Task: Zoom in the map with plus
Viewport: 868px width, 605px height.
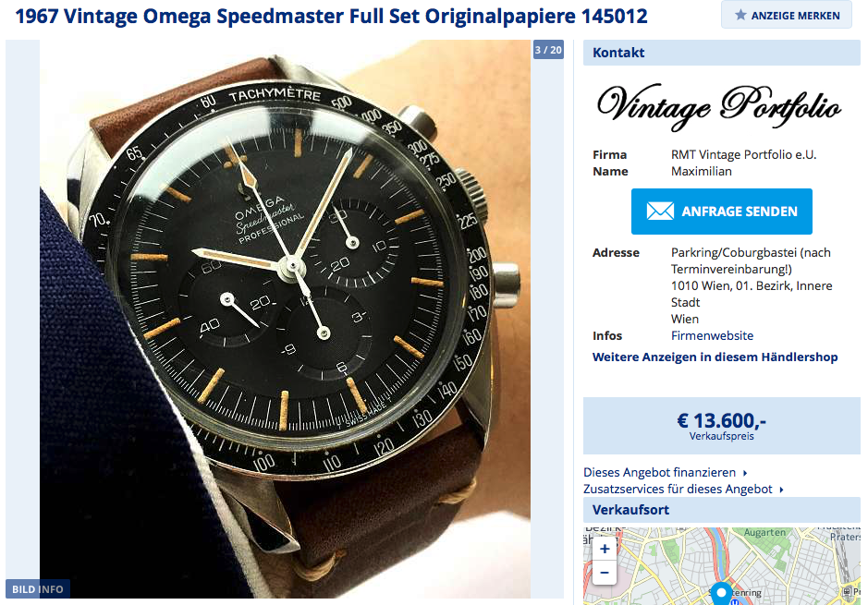Action: coord(605,549)
